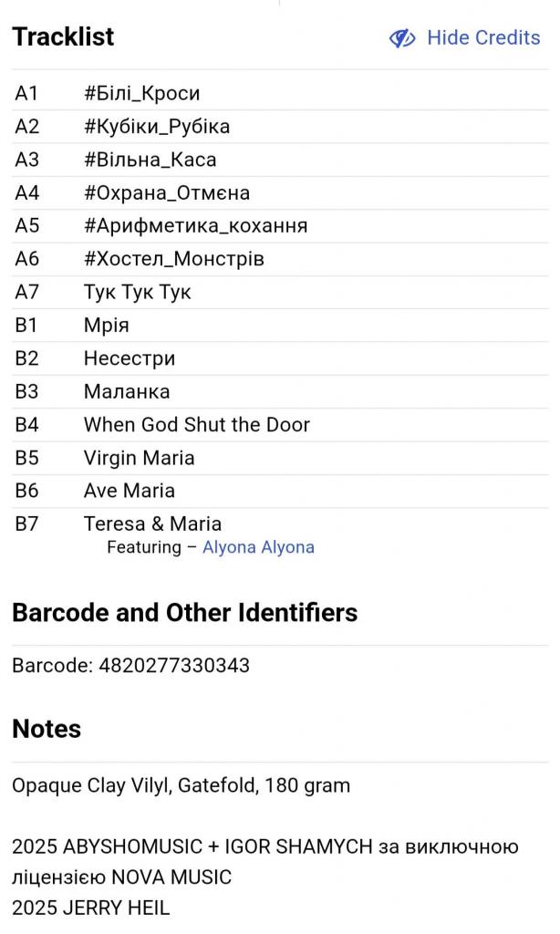The height and width of the screenshot is (934, 560).
Task: Click the Virgin Maria track title
Action: 139,458
